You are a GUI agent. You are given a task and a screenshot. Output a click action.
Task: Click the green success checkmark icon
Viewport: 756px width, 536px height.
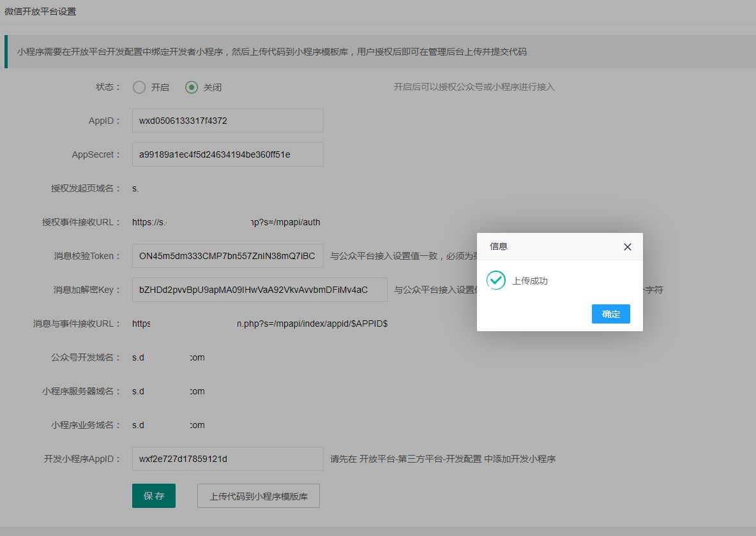click(495, 280)
